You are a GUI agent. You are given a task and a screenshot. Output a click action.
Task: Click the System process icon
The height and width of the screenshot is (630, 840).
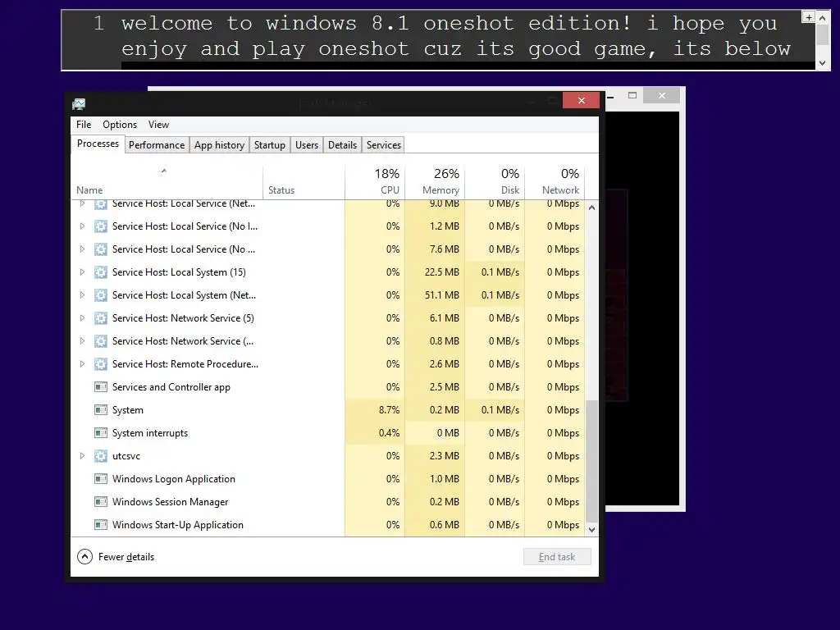pos(100,410)
